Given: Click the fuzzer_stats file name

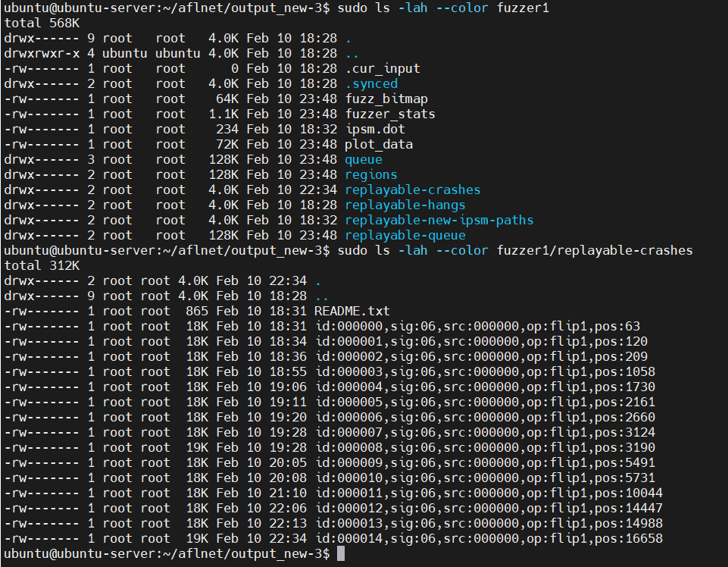Looking at the screenshot, I should [390, 114].
